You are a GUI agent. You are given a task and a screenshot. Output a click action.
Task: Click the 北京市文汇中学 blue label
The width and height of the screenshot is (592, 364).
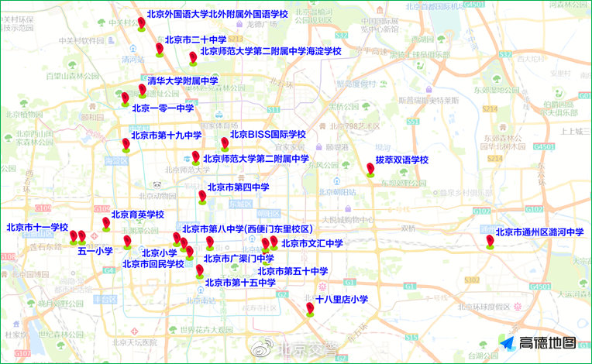click(311, 243)
